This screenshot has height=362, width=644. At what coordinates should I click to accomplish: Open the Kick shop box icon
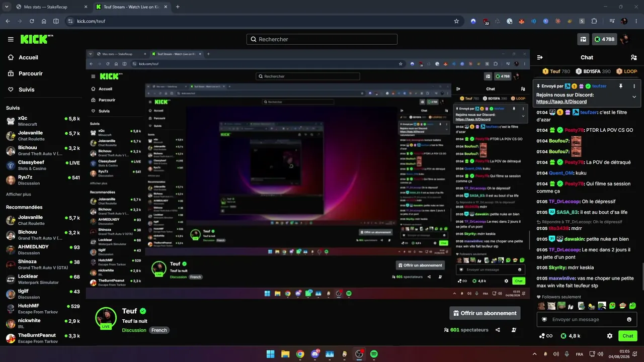583,39
